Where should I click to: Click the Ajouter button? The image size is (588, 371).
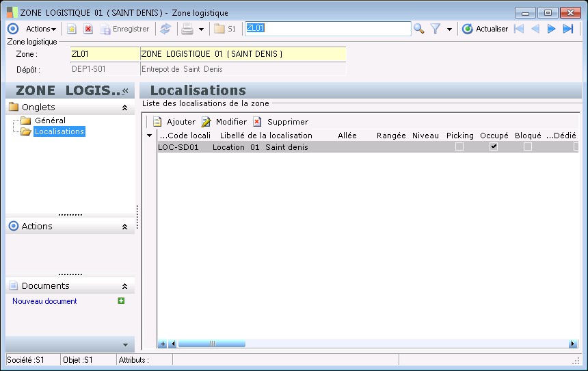point(174,122)
